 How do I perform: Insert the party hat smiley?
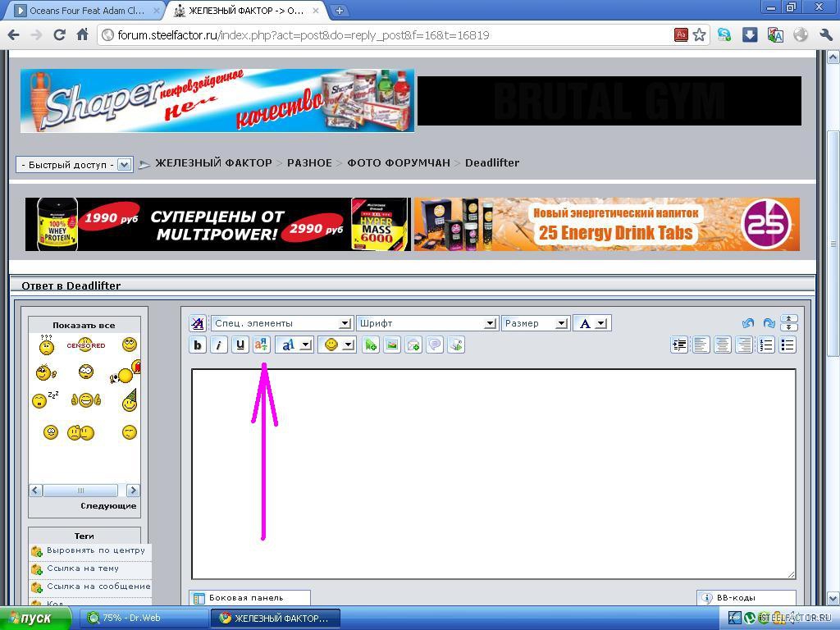(129, 400)
